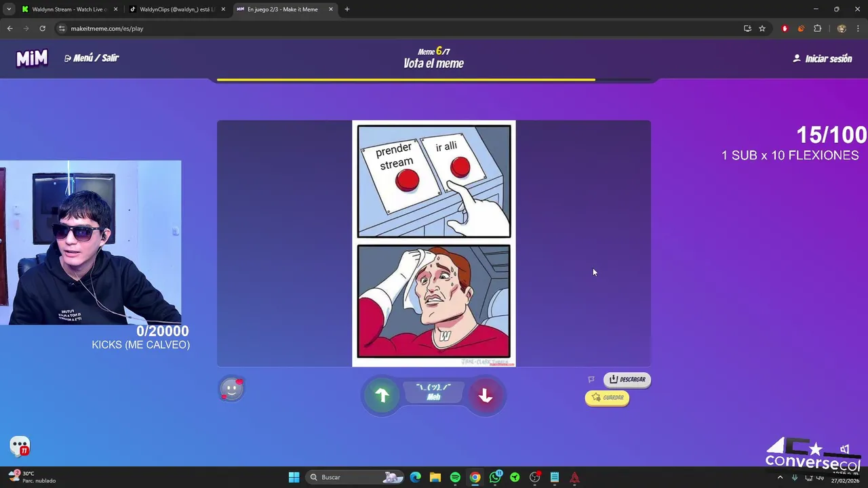This screenshot has width=868, height=488.
Task: Open Microsoft Edge from taskbar
Action: 416,477
